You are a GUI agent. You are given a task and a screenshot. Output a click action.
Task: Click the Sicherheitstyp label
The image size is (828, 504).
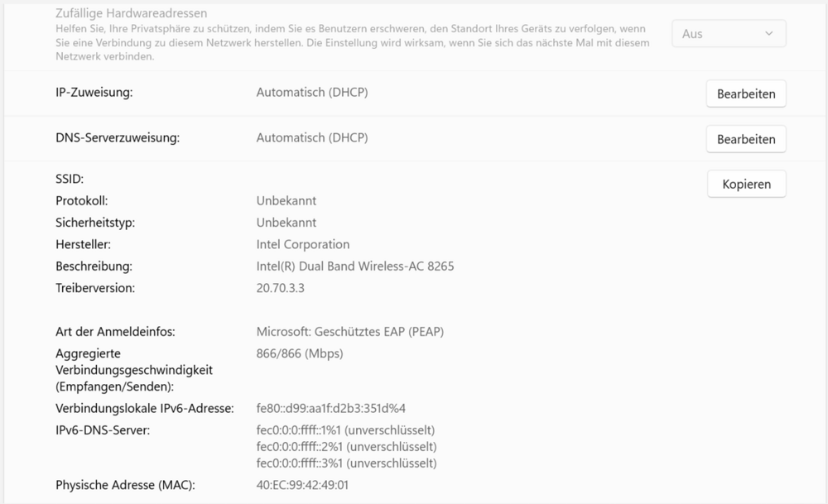[x=95, y=223]
